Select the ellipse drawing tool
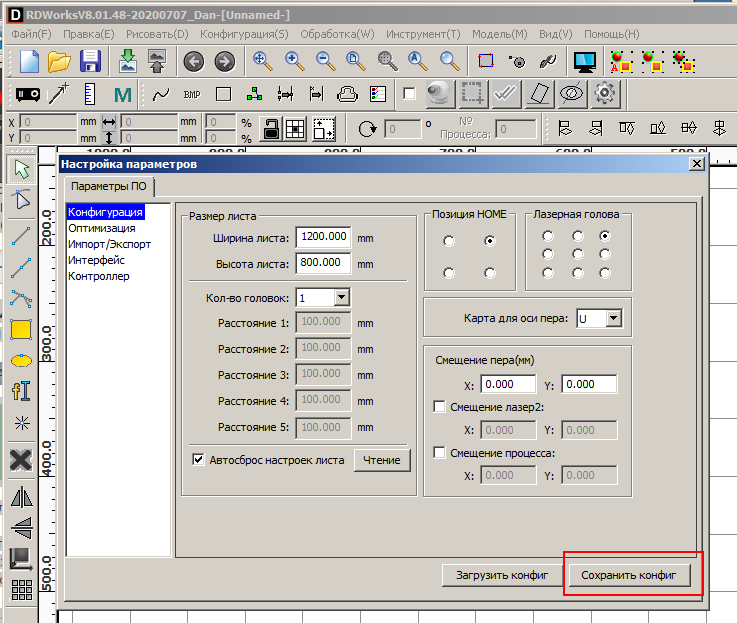 point(21,359)
